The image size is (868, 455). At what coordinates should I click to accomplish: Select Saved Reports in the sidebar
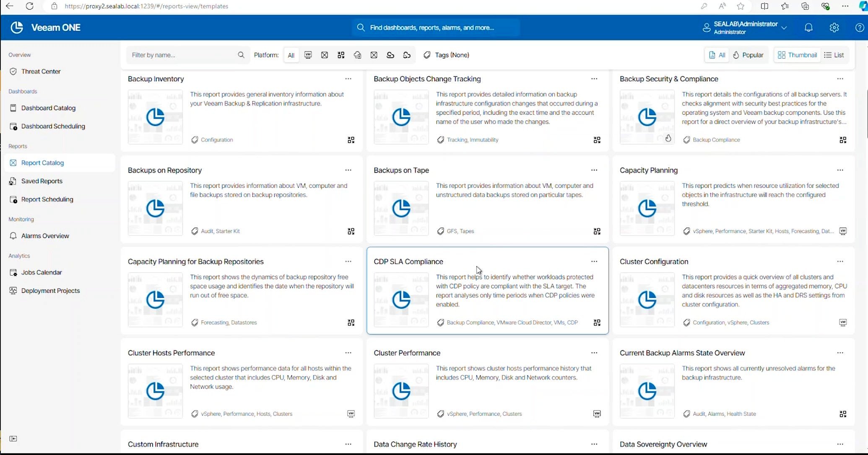(41, 181)
